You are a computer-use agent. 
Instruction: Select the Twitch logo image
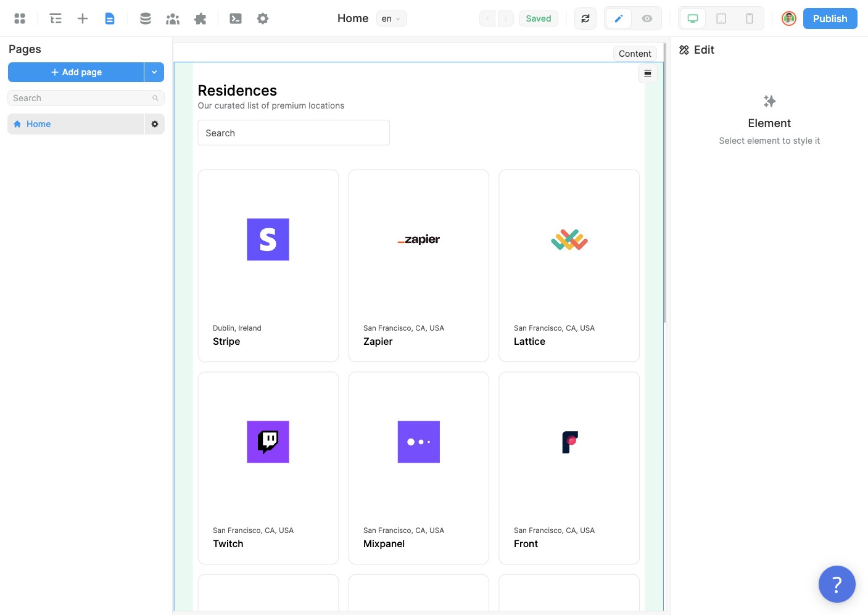(x=268, y=442)
